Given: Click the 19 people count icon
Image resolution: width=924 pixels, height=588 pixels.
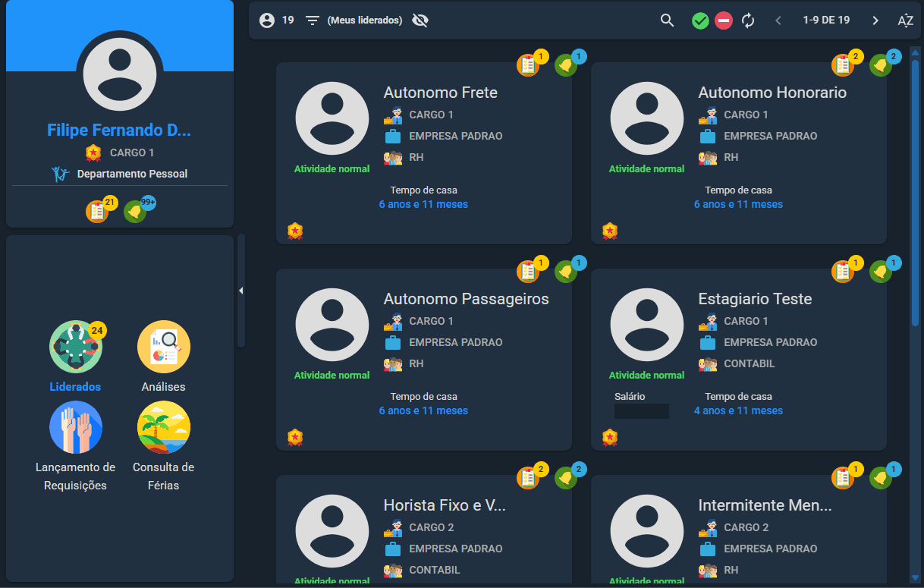Looking at the screenshot, I should pyautogui.click(x=266, y=20).
